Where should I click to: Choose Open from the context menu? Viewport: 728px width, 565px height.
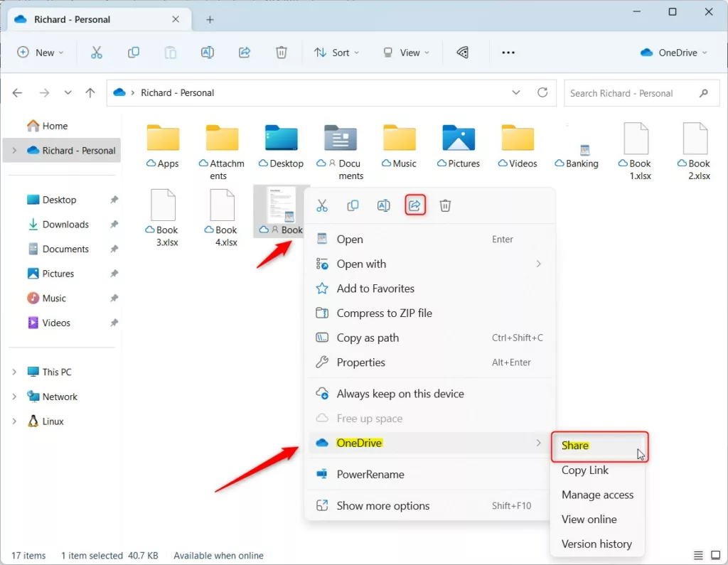[x=429, y=239]
